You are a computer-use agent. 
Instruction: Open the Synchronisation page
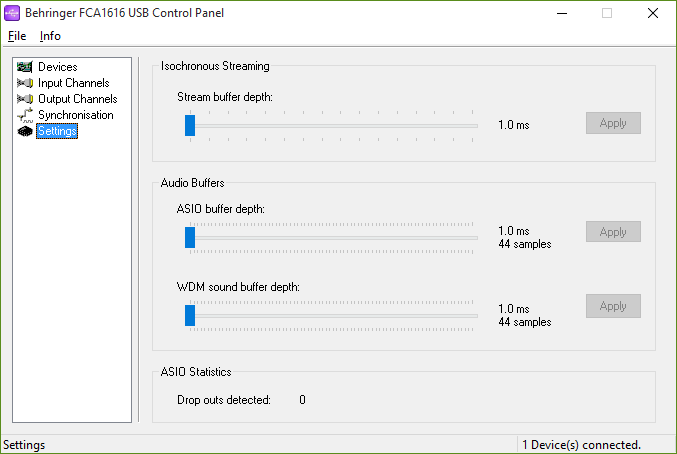point(75,115)
